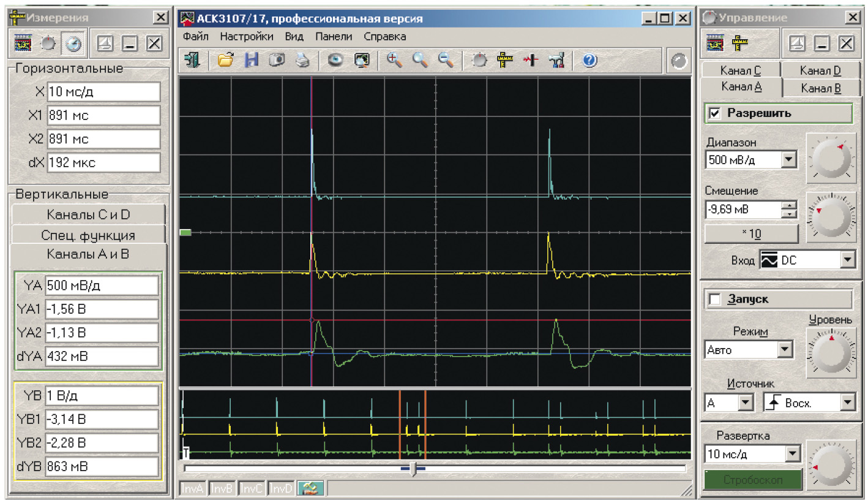Image resolution: width=868 pixels, height=503 pixels.
Task: Open help with blue question mark icon
Action: point(589,60)
